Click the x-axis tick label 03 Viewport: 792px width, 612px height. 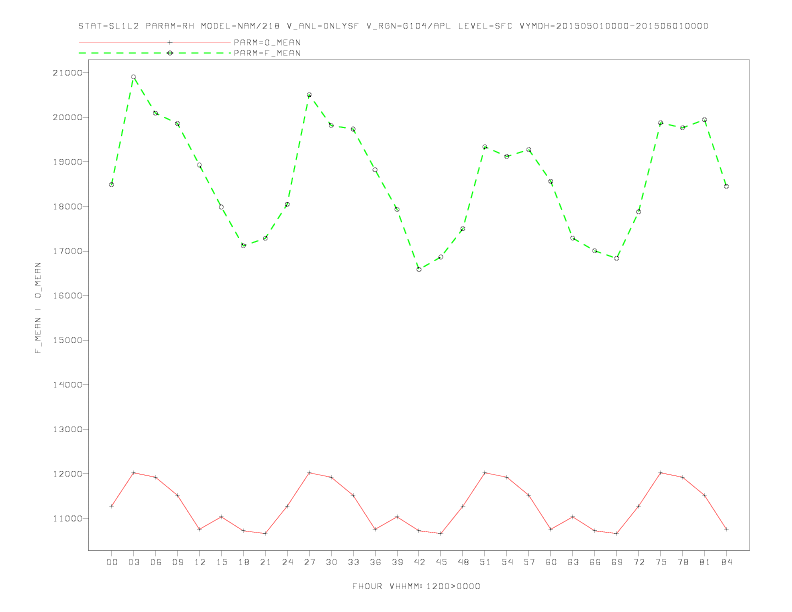133,562
